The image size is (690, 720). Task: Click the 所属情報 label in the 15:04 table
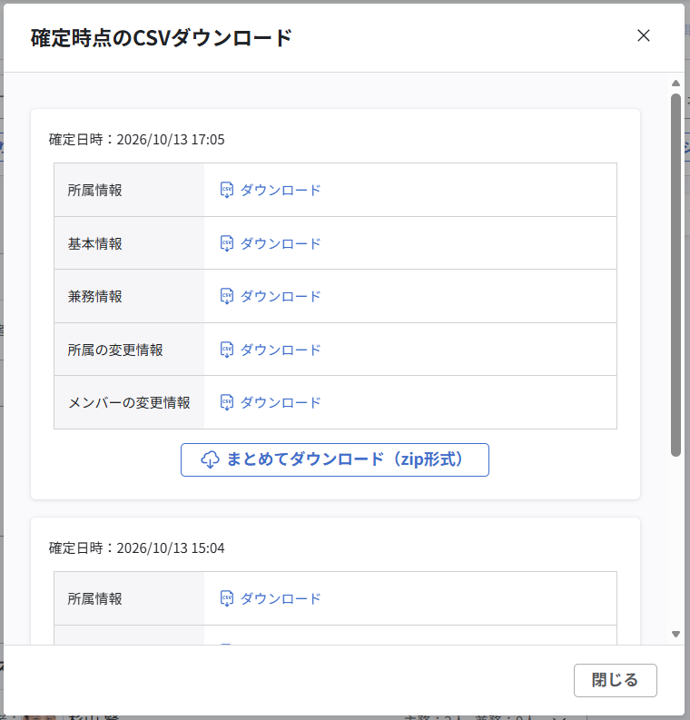pyautogui.click(x=95, y=599)
